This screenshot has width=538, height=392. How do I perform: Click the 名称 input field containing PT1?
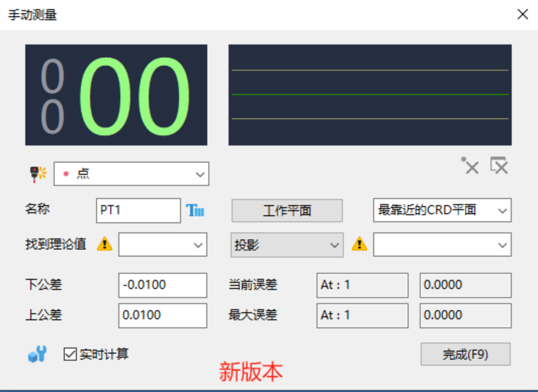pyautogui.click(x=138, y=210)
